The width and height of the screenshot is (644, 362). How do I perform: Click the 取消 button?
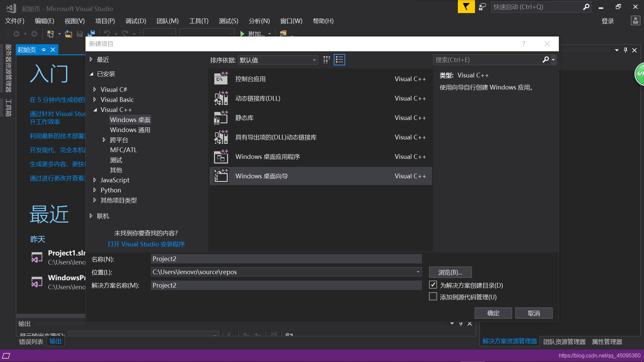534,313
